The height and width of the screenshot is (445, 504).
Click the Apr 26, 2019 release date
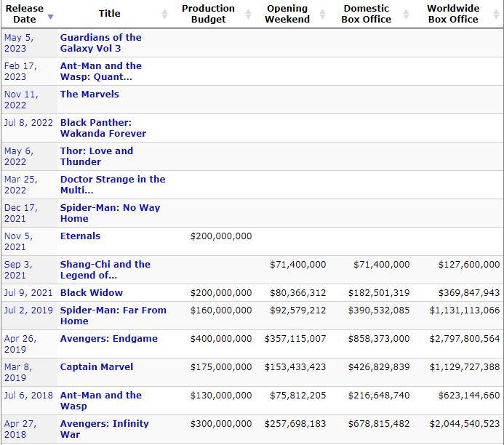[x=20, y=344]
